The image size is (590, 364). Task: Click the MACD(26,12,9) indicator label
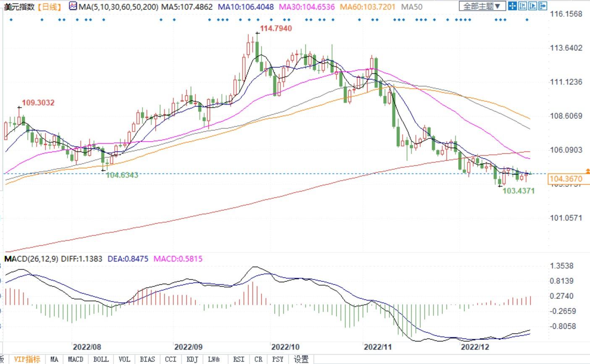coord(31,259)
